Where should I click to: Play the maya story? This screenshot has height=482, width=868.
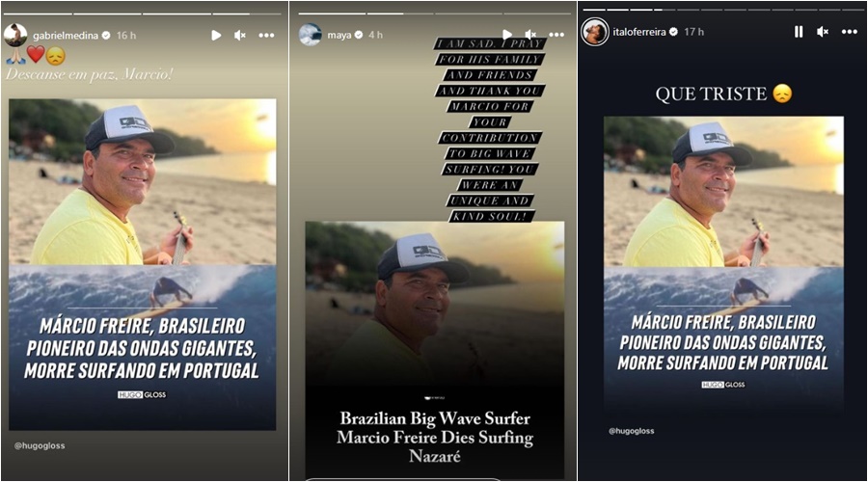point(506,35)
